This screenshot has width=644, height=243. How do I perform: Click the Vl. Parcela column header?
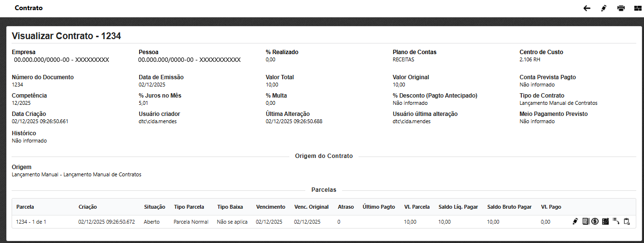click(416, 207)
